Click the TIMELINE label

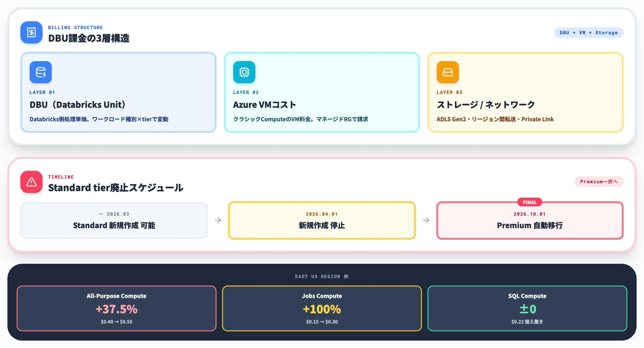click(x=61, y=177)
